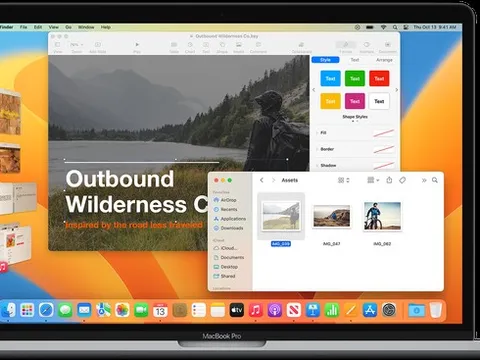Click the Share icon in Finder toolbar

coord(389,180)
